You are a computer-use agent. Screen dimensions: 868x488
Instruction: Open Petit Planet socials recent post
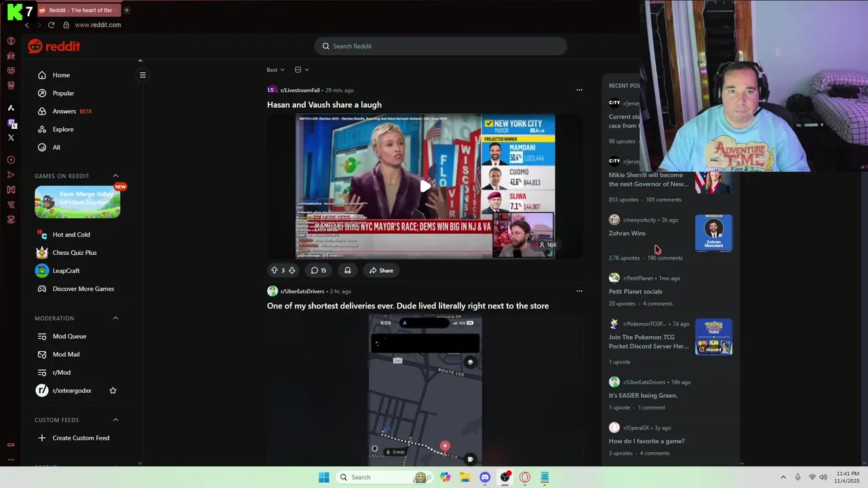635,291
